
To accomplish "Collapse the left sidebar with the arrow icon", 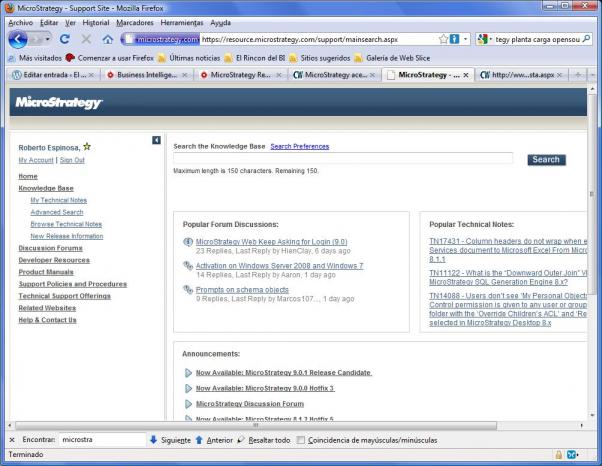I will point(156,140).
